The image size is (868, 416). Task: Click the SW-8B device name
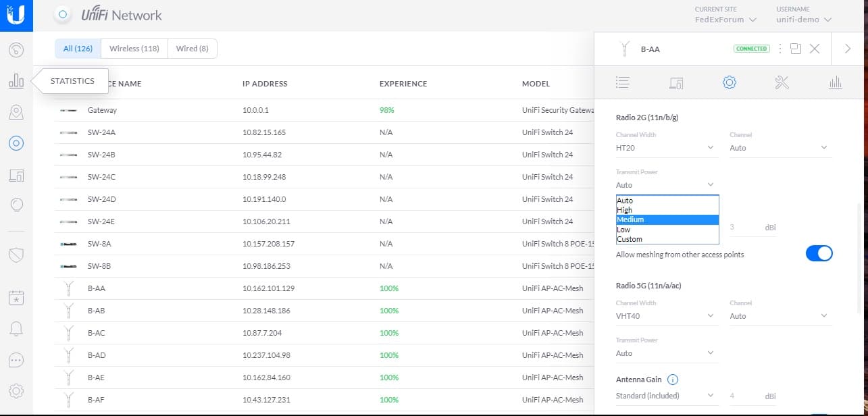(x=99, y=266)
